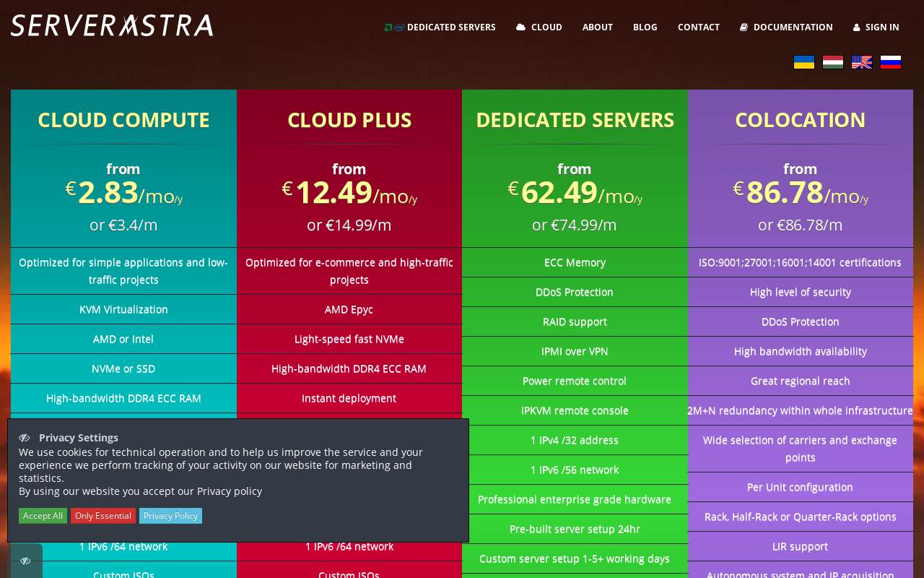Click 'AMD Epyc' feature row
Viewport: 924px width, 578px height.
[x=349, y=309]
